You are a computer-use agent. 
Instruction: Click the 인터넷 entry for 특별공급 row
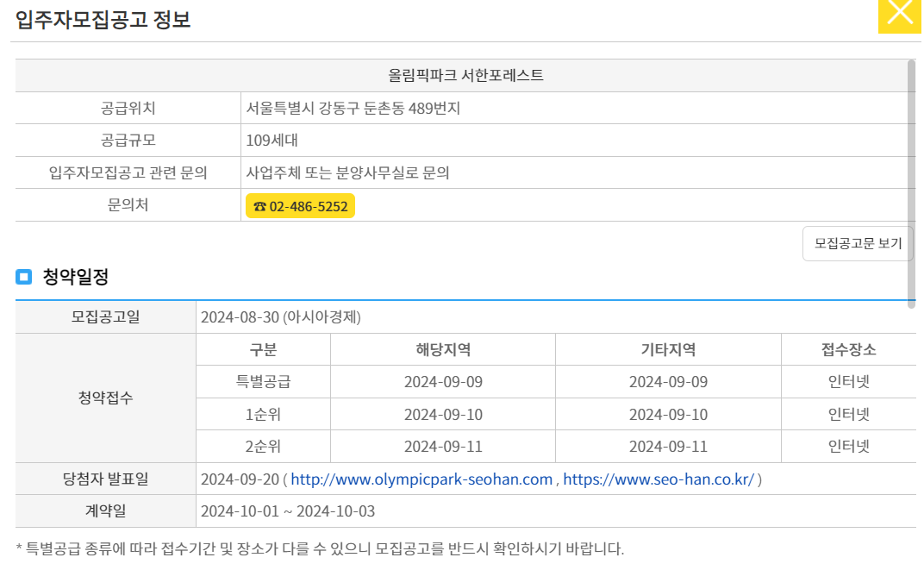851,381
